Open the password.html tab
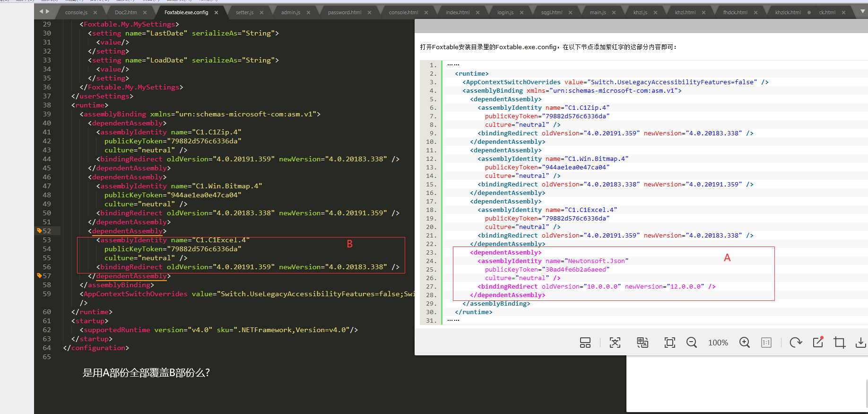The width and height of the screenshot is (868, 414). (345, 13)
